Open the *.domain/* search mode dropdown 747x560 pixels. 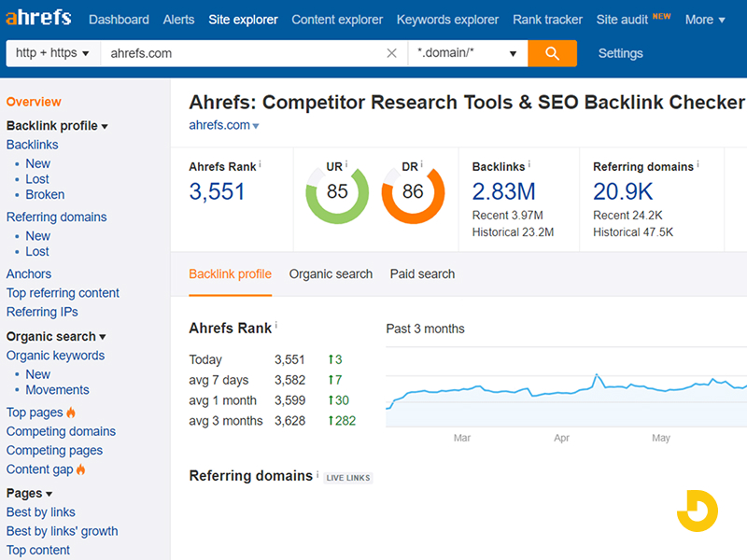467,53
